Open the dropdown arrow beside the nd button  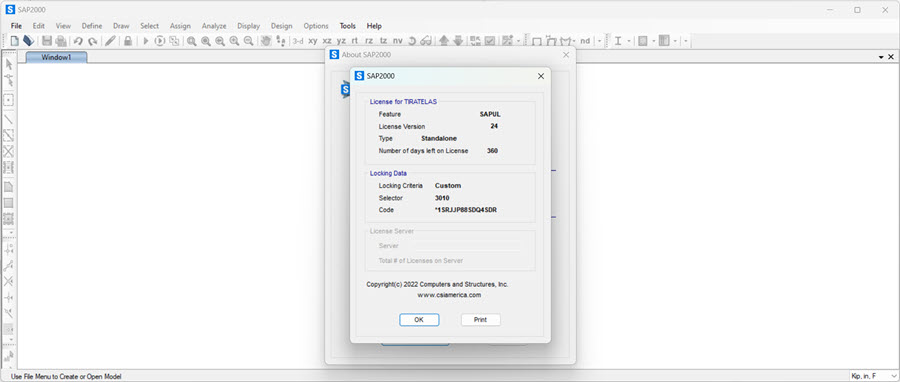click(x=599, y=41)
